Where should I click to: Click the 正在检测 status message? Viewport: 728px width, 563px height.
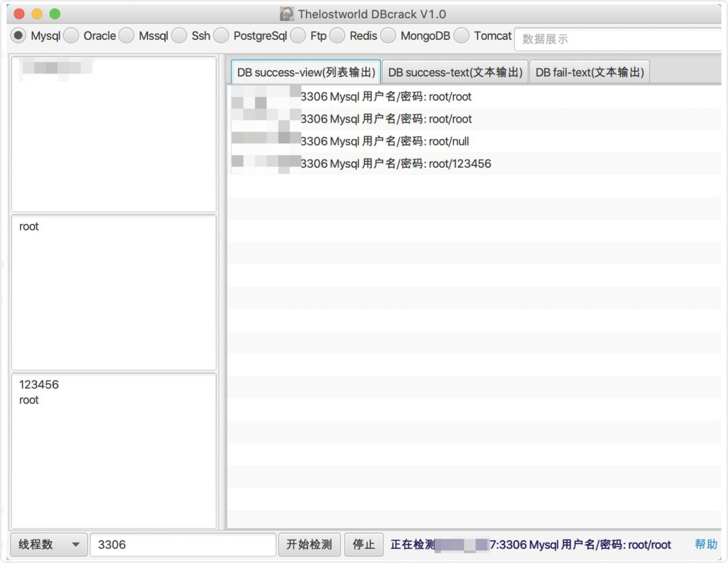(530, 544)
